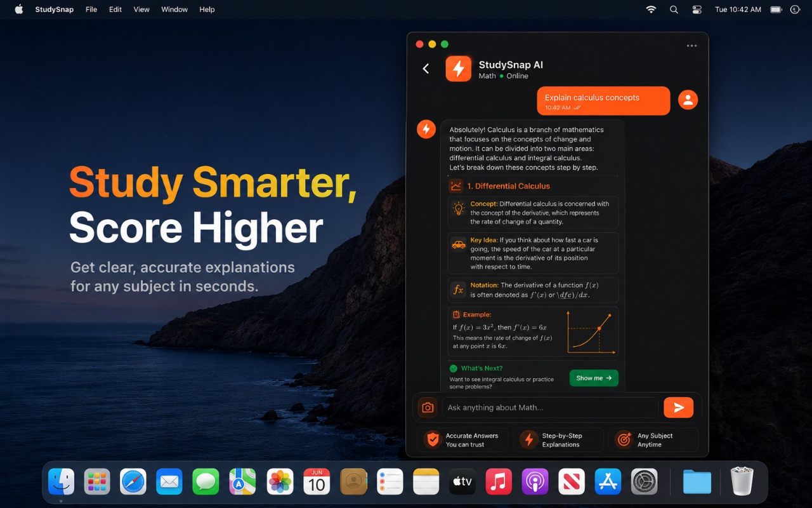This screenshot has height=508, width=812.
Task: Click the Any Subject target icon
Action: (x=624, y=439)
